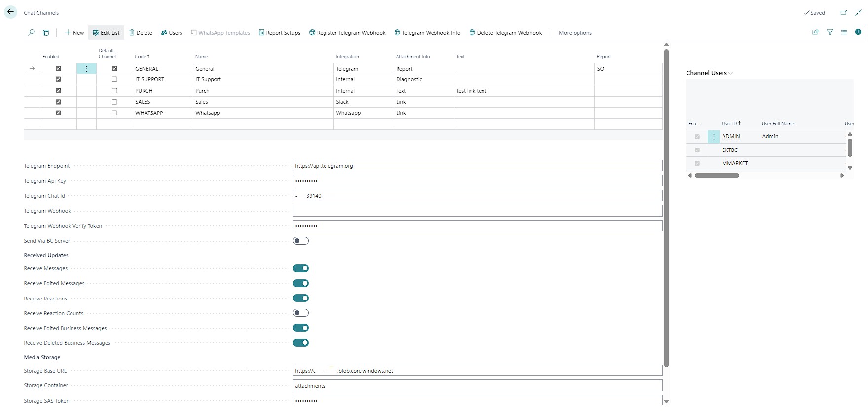Open the filter pane icon

[x=830, y=32]
